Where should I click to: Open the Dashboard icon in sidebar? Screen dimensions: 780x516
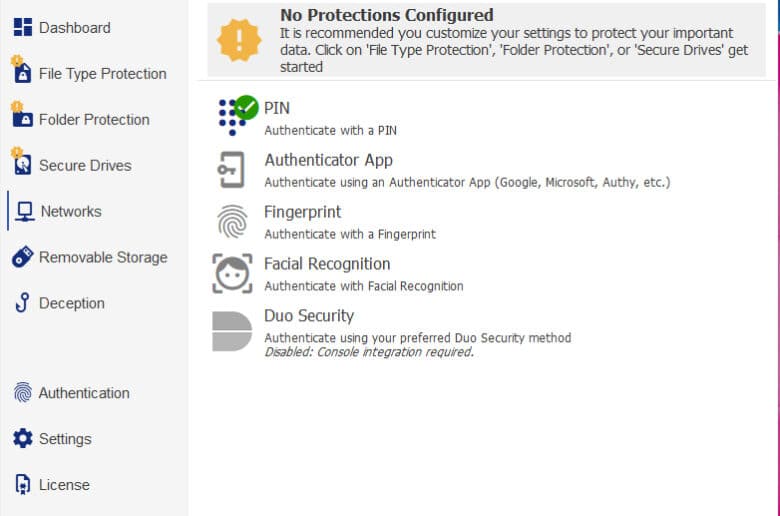coord(22,27)
